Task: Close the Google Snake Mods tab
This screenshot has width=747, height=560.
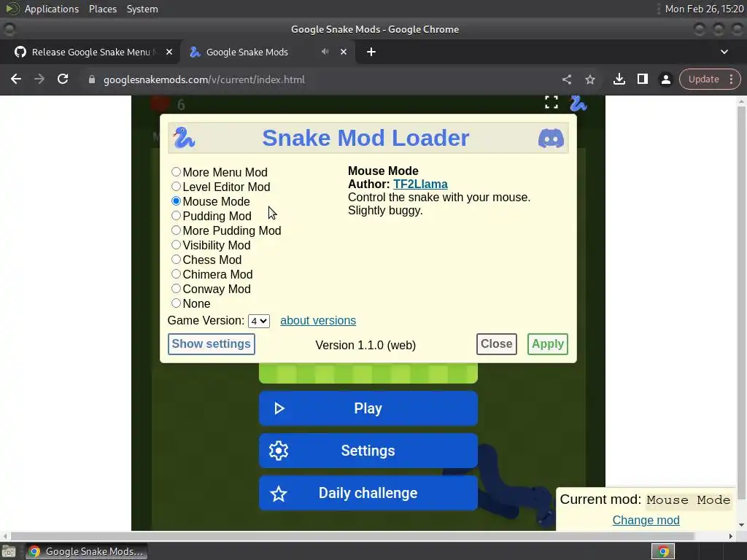Action: [344, 52]
